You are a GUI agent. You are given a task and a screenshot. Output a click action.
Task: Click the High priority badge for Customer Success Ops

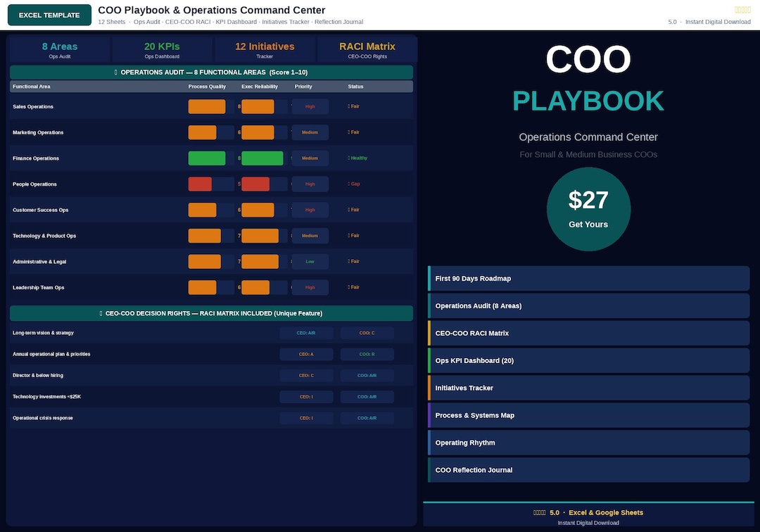(310, 210)
